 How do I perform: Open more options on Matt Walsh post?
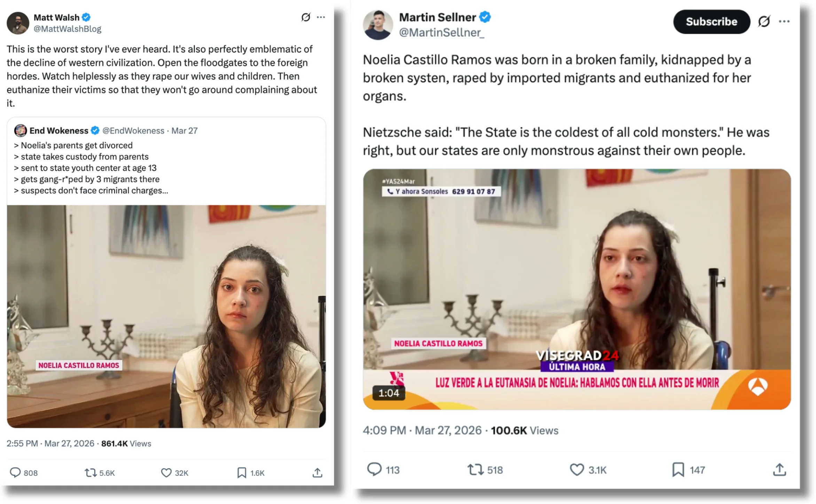(x=321, y=17)
